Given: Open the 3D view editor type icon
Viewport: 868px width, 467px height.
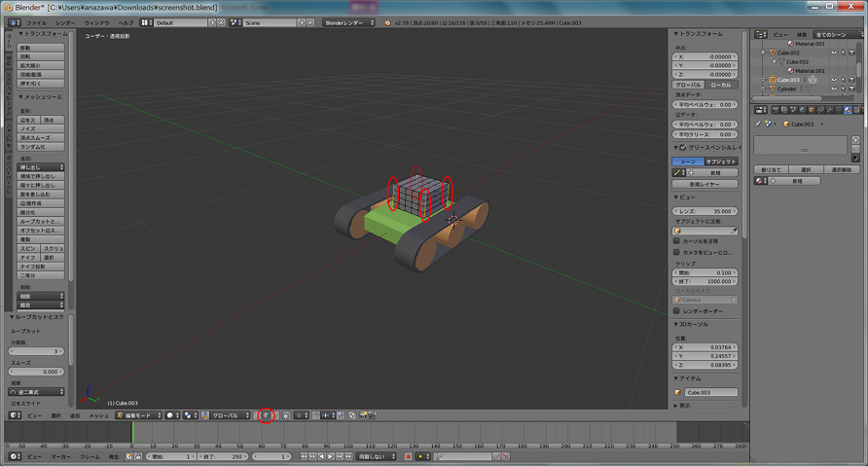Looking at the screenshot, I should point(14,415).
